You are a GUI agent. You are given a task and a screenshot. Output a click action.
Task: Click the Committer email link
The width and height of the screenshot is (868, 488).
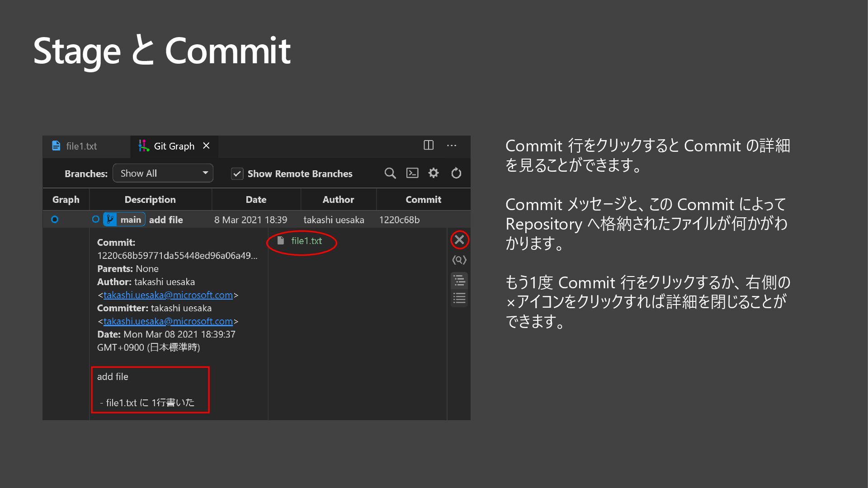pos(168,321)
